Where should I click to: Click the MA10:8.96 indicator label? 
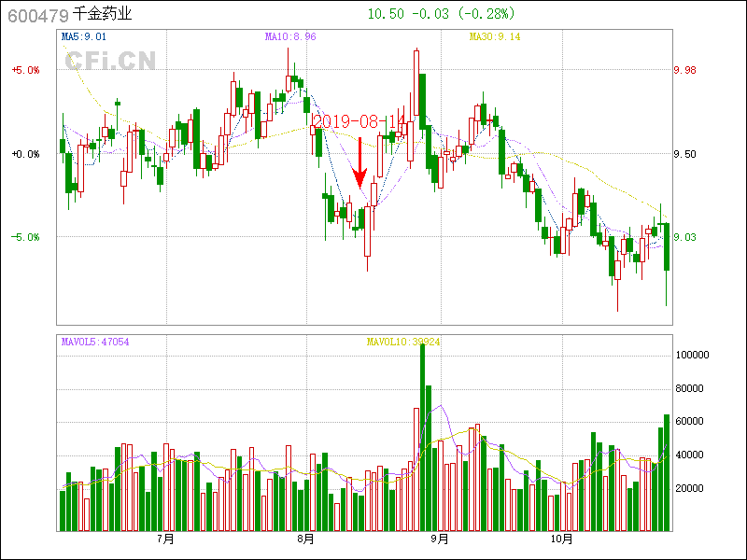tap(290, 36)
